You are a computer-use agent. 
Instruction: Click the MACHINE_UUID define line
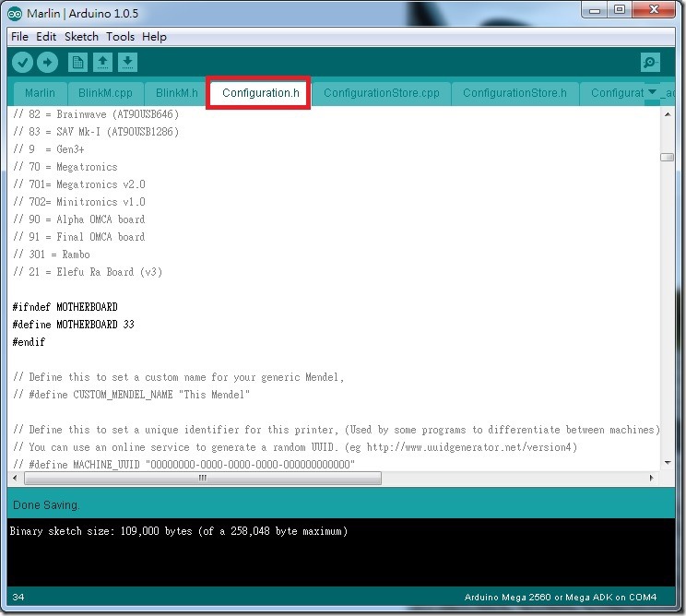(x=183, y=464)
